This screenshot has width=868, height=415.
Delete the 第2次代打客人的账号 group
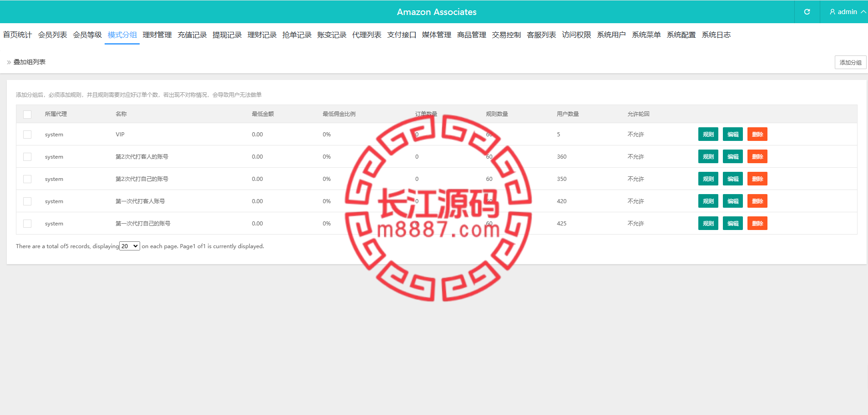[x=757, y=156]
